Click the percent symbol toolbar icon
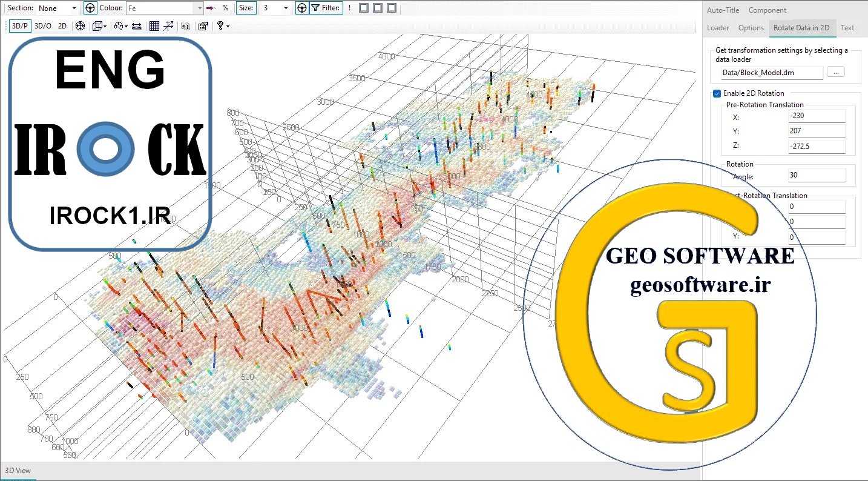The height and width of the screenshot is (481, 868). 225,8
